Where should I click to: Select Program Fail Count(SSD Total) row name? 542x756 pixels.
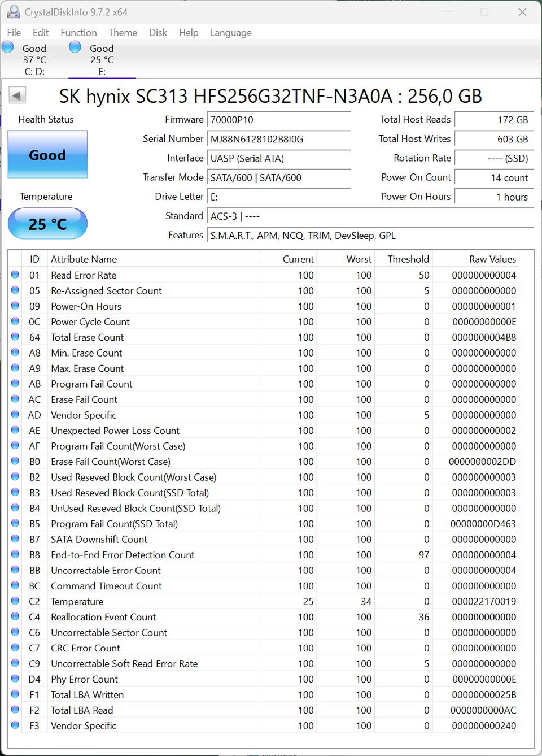coord(115,524)
